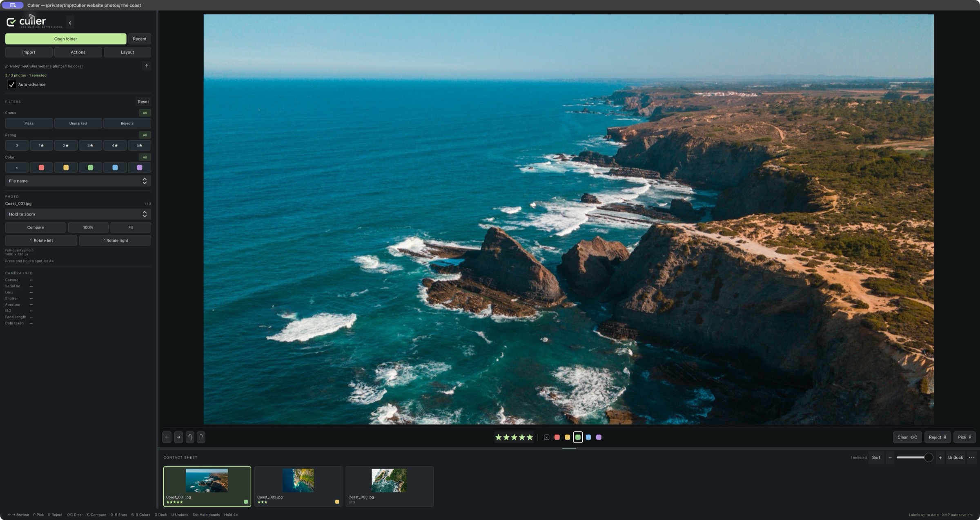Click the Compare button
The width and height of the screenshot is (980, 520).
pyautogui.click(x=36, y=227)
